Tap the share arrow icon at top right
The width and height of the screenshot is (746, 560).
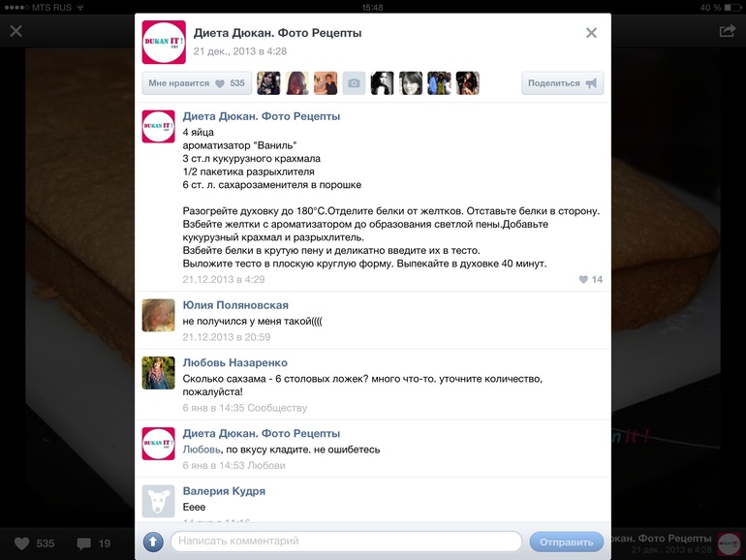point(728,31)
